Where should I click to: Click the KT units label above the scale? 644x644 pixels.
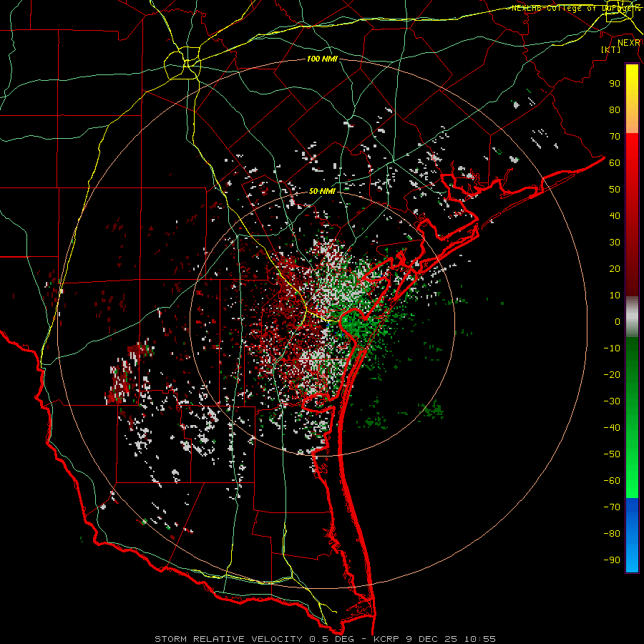click(x=611, y=49)
